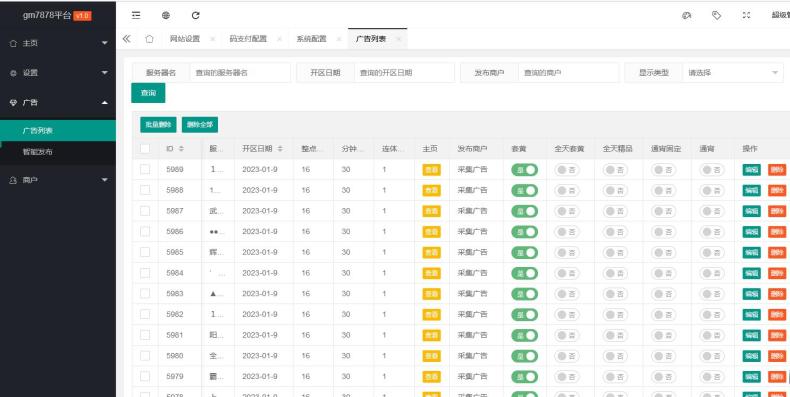Switch to the 系统配置 tab

tap(311, 39)
